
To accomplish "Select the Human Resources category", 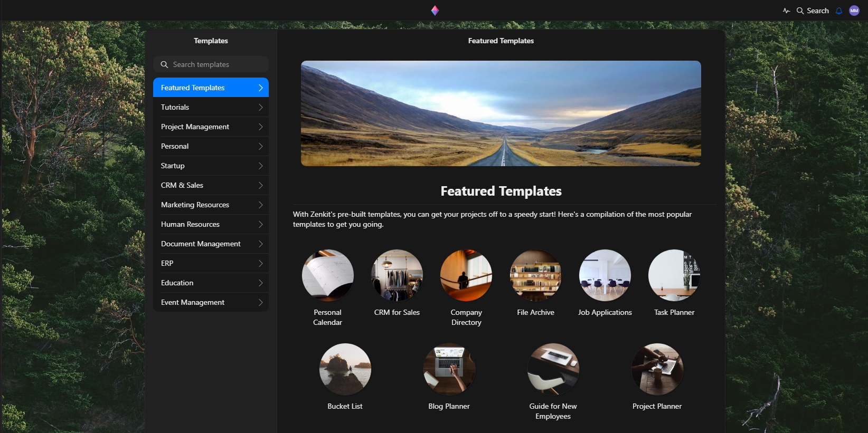I will pos(211,224).
